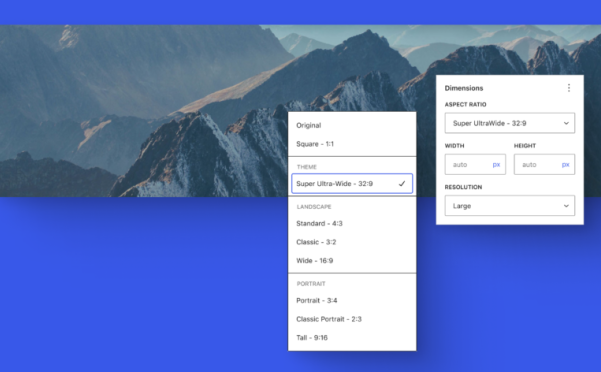Click the ASPECT RATIO label
The image size is (601, 372).
[465, 105]
